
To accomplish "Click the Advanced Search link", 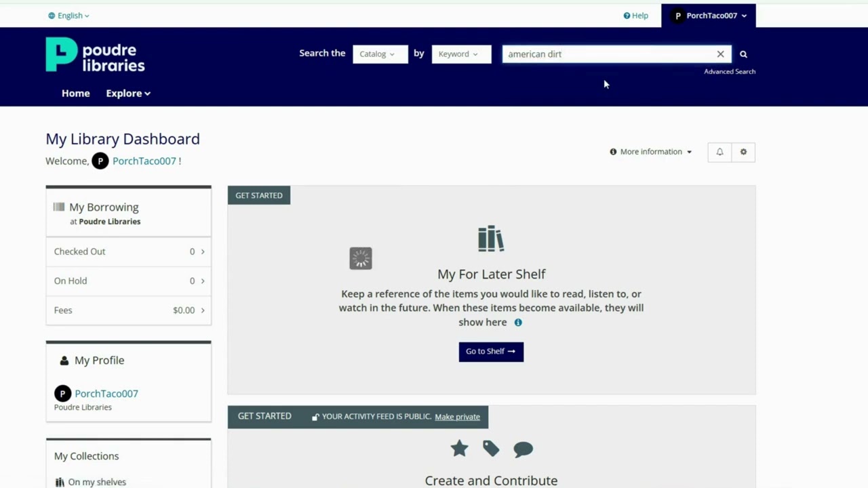I will tap(730, 72).
